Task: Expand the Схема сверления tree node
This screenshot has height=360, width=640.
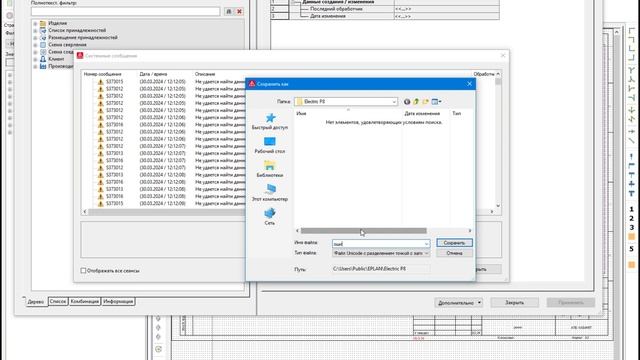Action: pos(35,45)
